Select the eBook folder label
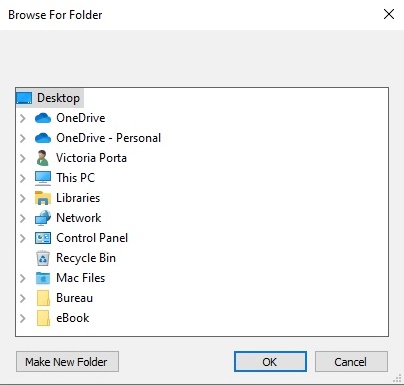The image size is (404, 385). coord(73,318)
